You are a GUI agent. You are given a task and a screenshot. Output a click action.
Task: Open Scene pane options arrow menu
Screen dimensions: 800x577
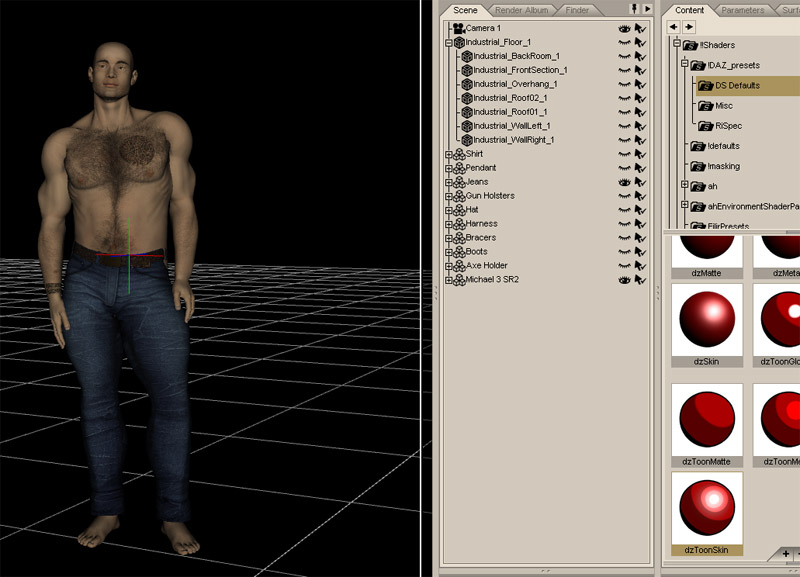pyautogui.click(x=647, y=9)
